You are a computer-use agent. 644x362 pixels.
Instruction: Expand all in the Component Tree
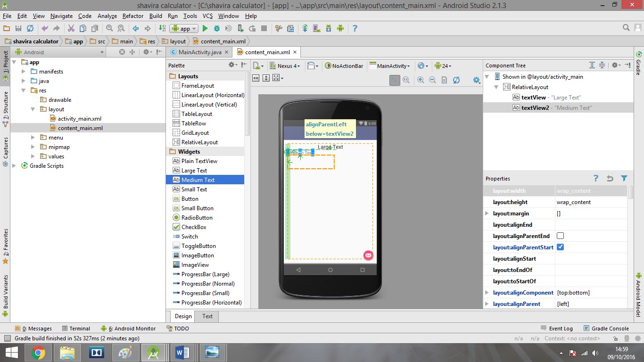[x=592, y=66]
